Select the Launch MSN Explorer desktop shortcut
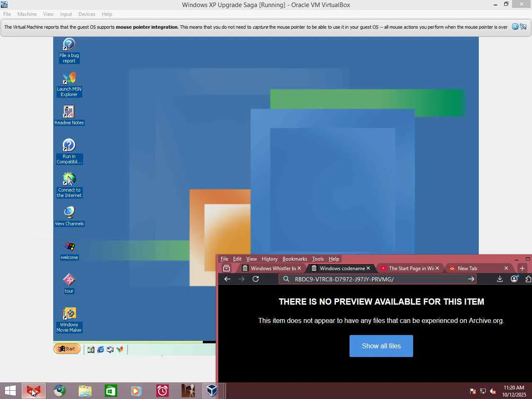Viewport: 532px width, 399px height. click(69, 84)
